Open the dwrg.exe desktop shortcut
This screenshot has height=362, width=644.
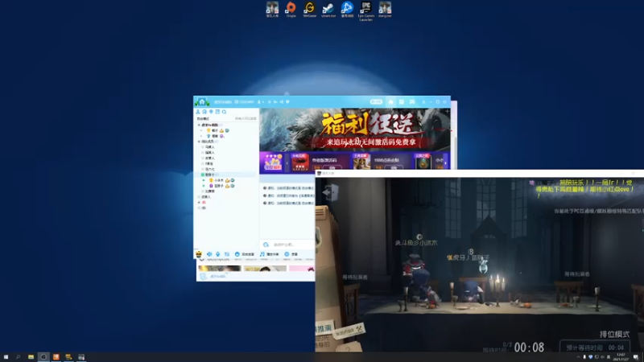[385, 9]
